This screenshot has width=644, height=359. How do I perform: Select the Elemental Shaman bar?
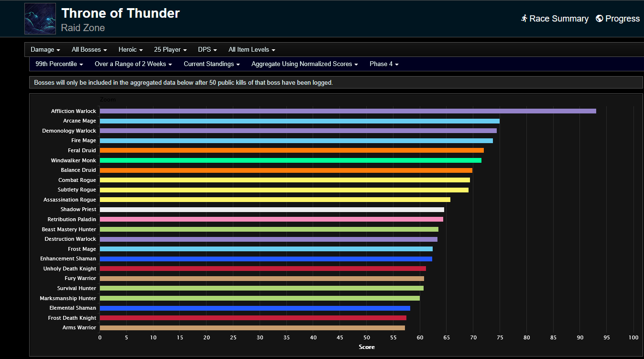255,308
